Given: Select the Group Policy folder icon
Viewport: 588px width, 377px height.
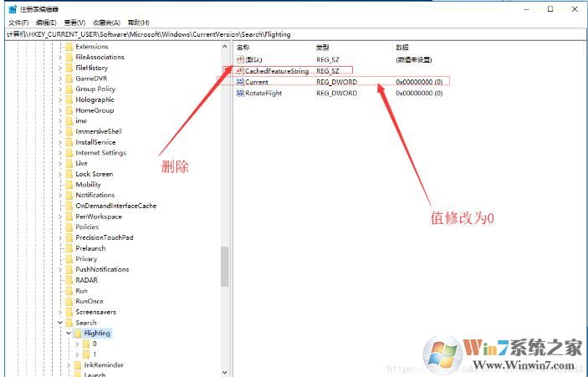Looking at the screenshot, I should [x=69, y=89].
